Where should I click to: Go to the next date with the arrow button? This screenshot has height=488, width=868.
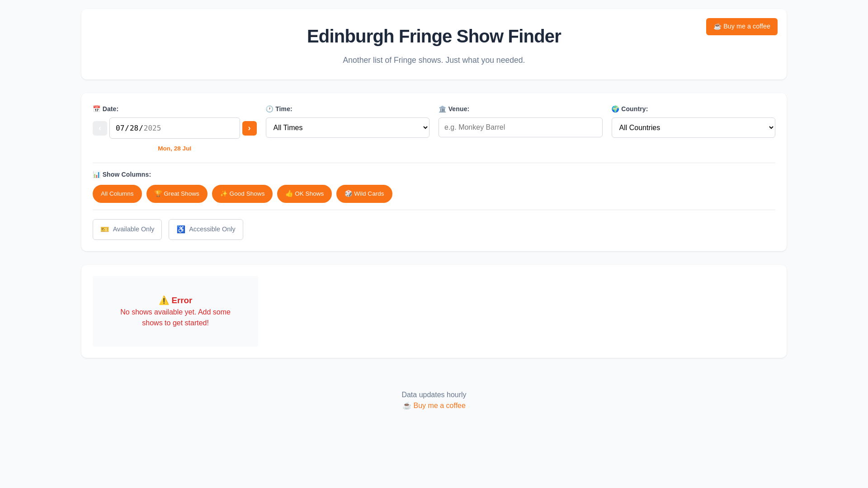tap(250, 128)
